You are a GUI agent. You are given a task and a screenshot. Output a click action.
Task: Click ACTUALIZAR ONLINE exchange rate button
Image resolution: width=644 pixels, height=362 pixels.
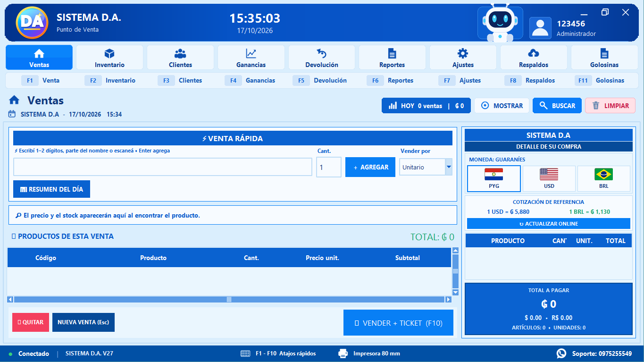click(x=549, y=224)
